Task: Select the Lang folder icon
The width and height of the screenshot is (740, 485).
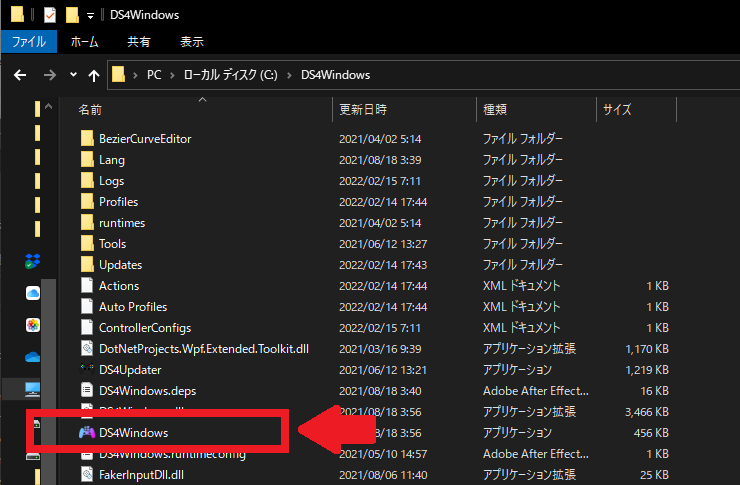Action: pos(87,159)
